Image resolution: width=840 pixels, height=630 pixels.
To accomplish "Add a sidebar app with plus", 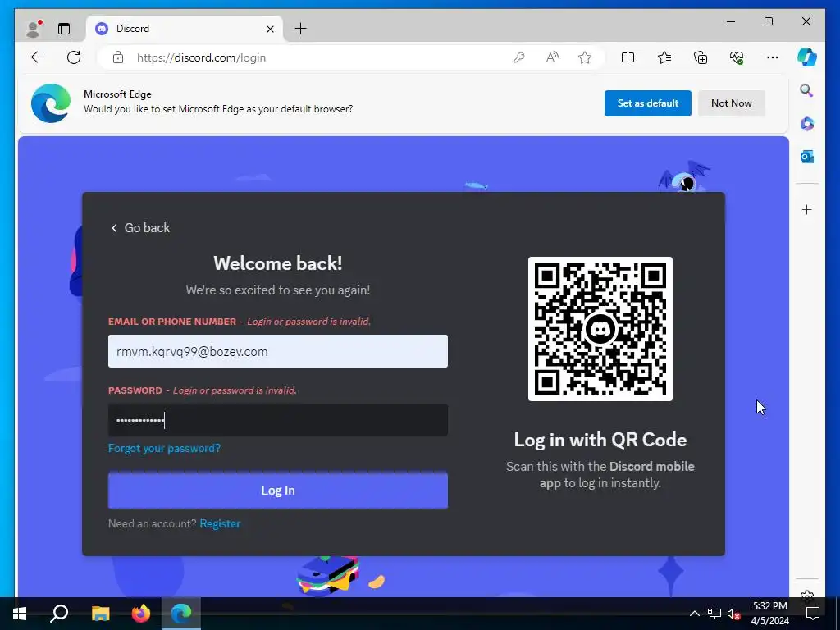I will (807, 209).
